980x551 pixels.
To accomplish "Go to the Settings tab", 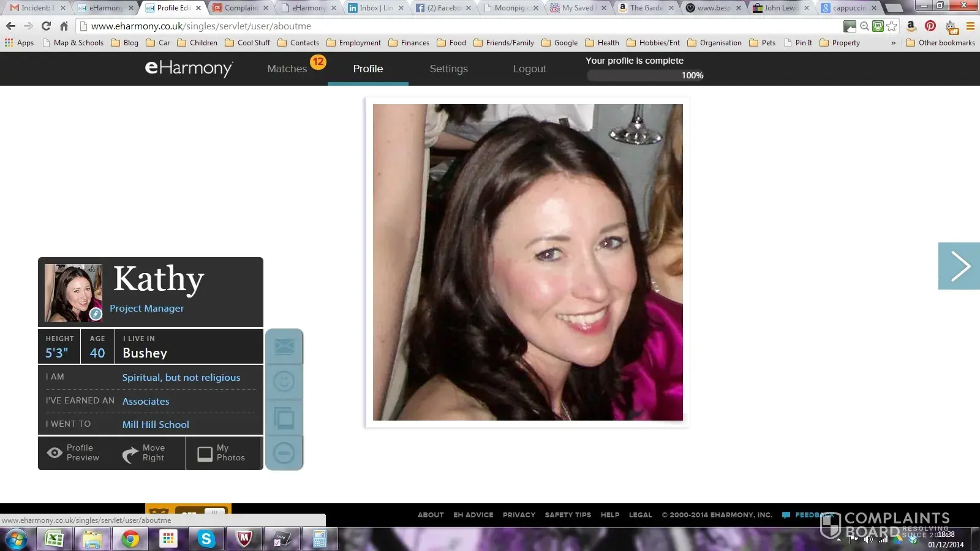I will pos(448,69).
